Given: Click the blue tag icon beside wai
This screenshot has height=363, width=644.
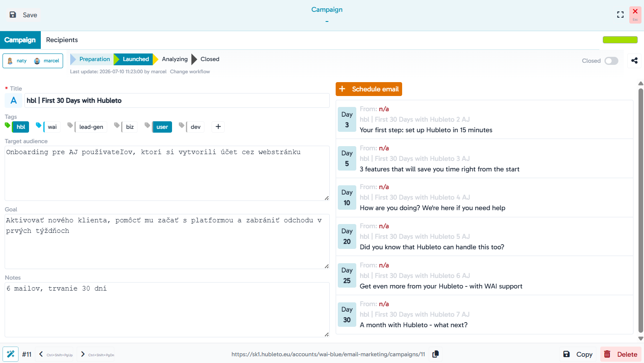Looking at the screenshot, I should point(39,125).
